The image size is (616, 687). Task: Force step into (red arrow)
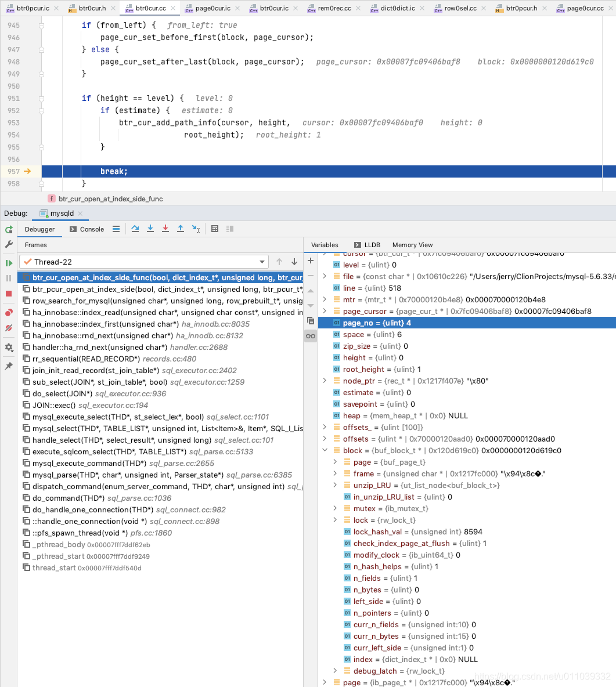pos(165,229)
